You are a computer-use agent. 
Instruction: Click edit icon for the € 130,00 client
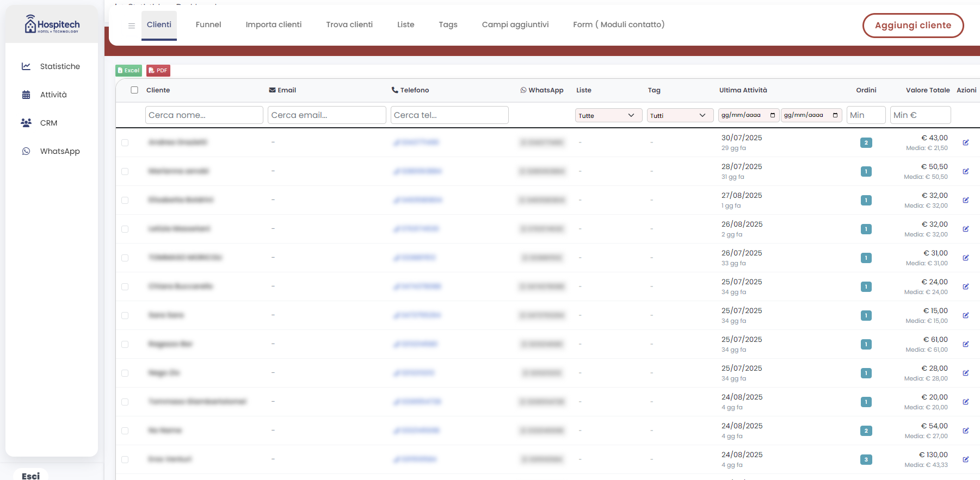coord(965,459)
